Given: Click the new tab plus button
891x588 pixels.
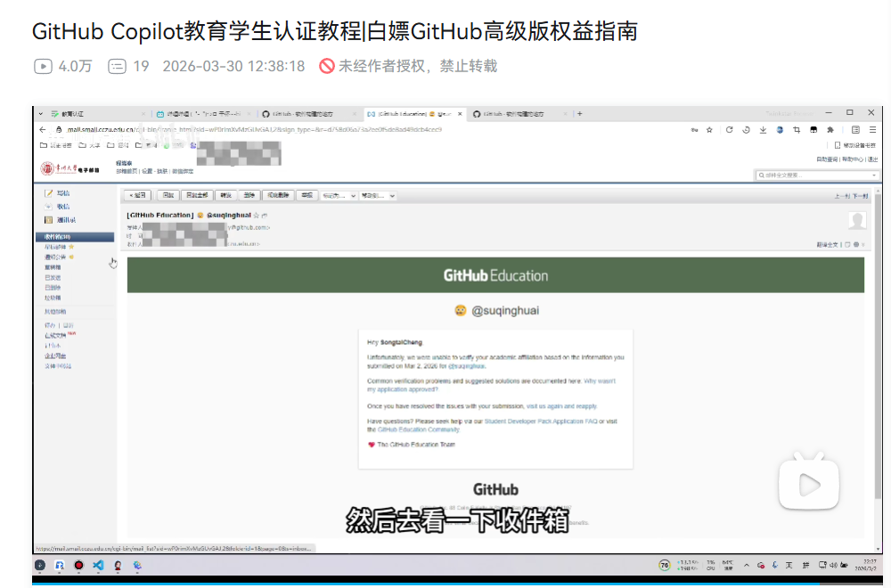Looking at the screenshot, I should point(580,114).
